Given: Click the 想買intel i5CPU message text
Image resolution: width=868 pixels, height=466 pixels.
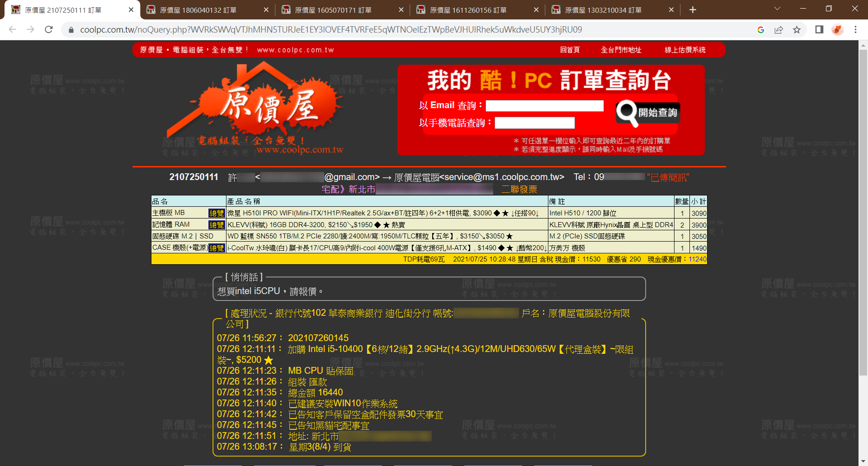Looking at the screenshot, I should click(x=270, y=291).
